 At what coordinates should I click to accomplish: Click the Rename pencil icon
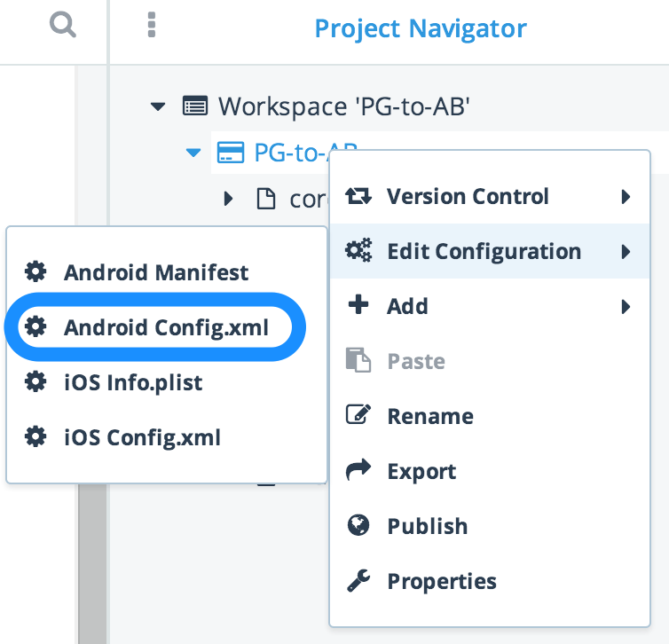pyautogui.click(x=358, y=415)
